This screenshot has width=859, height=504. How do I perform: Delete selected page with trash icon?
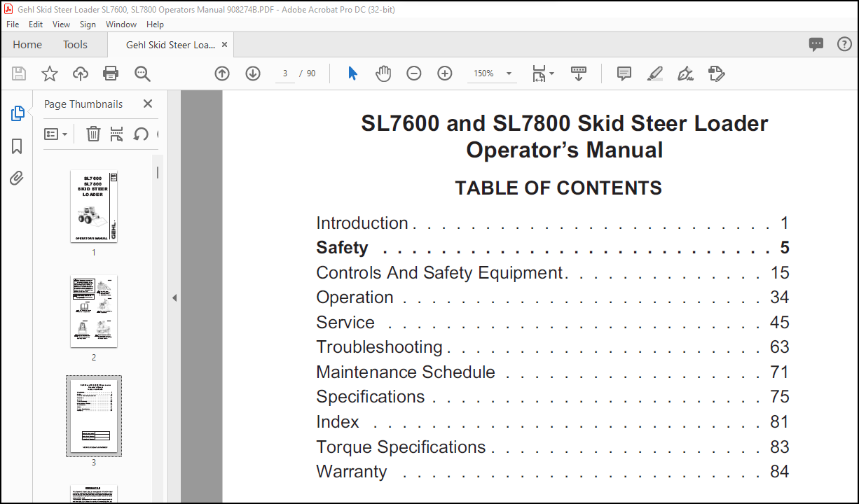click(x=93, y=134)
